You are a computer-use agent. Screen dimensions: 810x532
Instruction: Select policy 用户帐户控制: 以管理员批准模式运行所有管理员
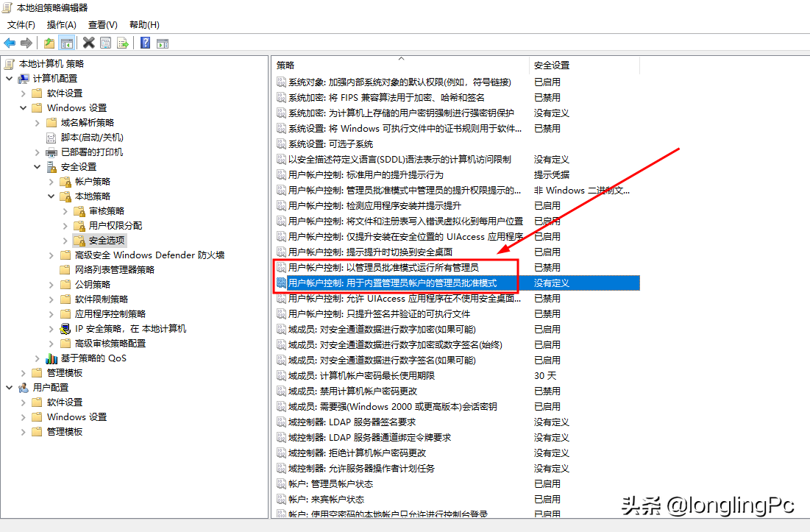tap(384, 268)
